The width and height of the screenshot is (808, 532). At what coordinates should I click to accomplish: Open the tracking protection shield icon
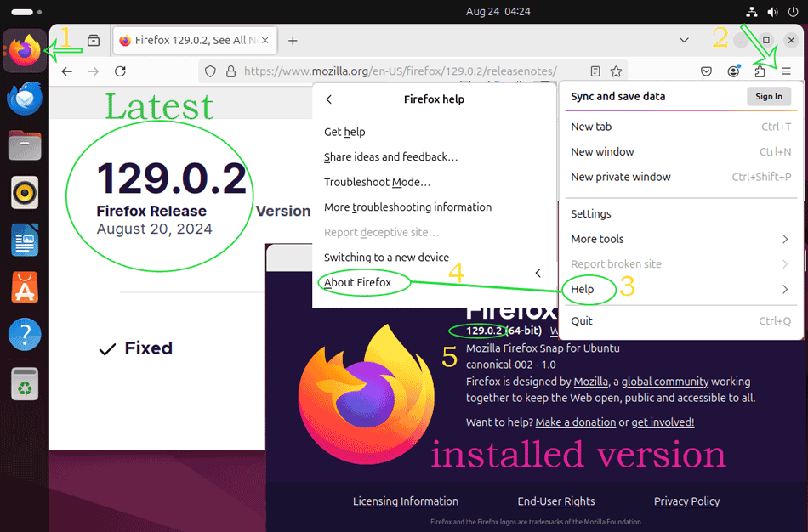point(210,71)
